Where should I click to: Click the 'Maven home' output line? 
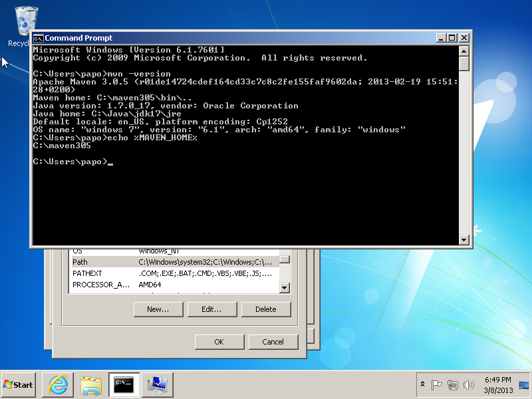[x=112, y=98]
